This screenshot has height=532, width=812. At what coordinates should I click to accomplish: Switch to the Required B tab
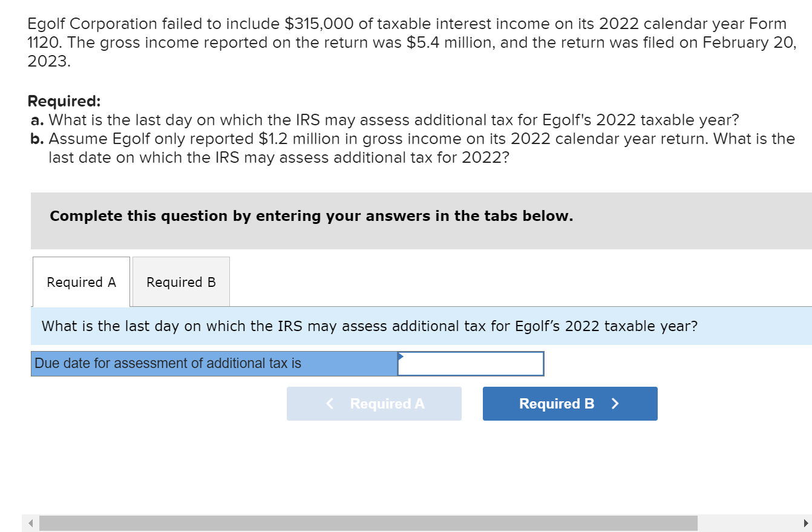tap(180, 281)
